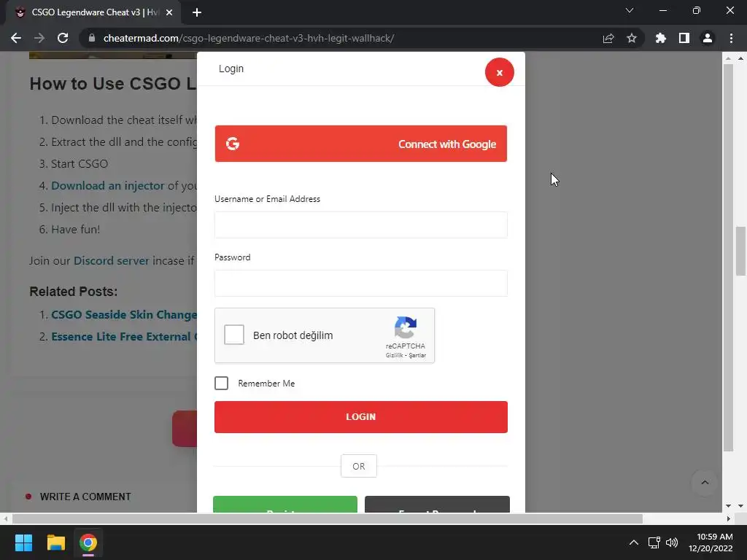
Task: Bookmark this page with the star icon
Action: click(x=632, y=38)
